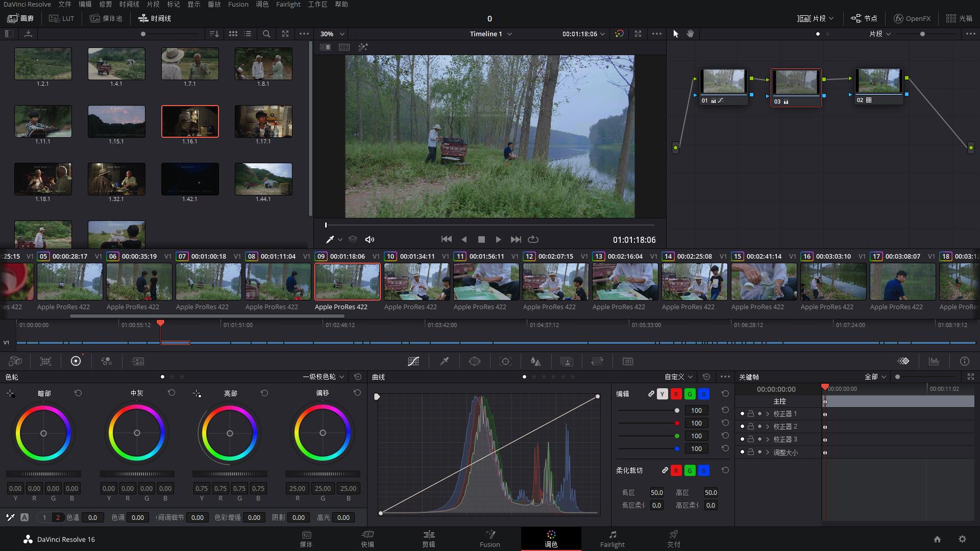Expand the 一级校色轮 mode dropdown
This screenshot has width=980, height=551.
(x=324, y=377)
